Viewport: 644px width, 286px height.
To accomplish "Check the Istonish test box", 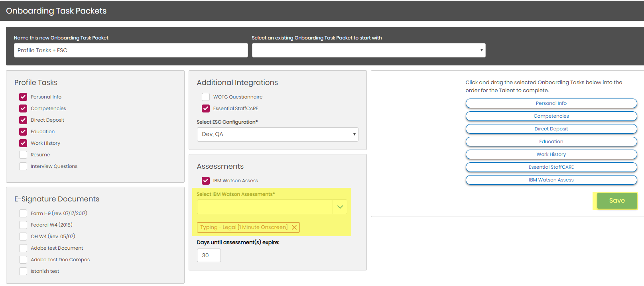I will click(x=23, y=271).
